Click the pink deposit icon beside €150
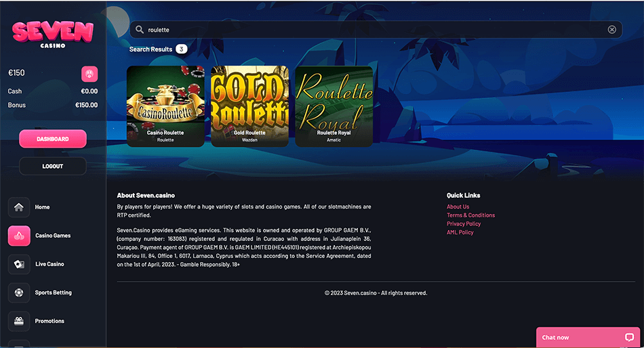 (89, 74)
